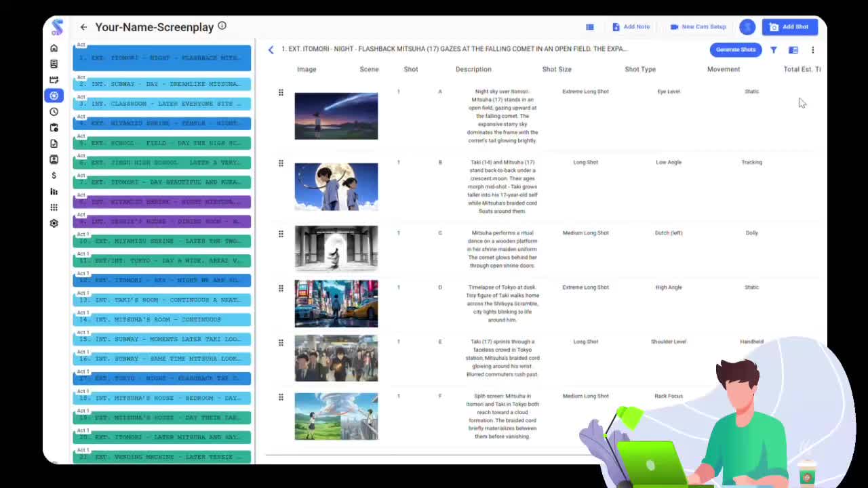Select scene 2 INT. SUBWAY - DAY

tap(162, 84)
